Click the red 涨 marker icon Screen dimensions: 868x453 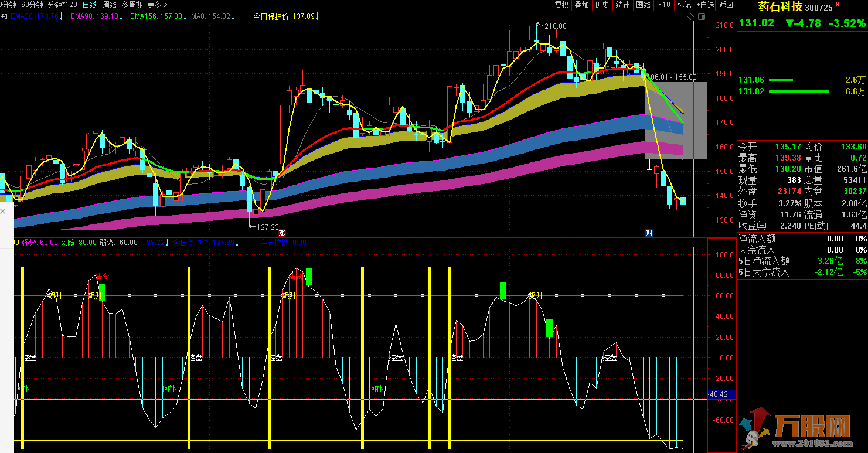[281, 233]
